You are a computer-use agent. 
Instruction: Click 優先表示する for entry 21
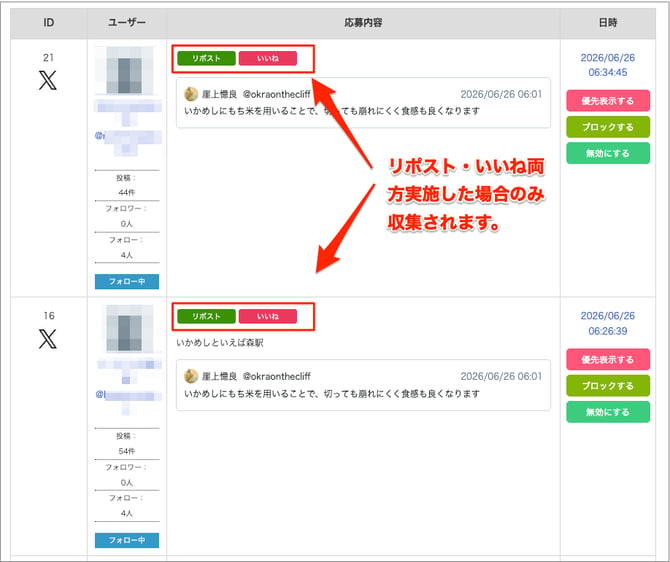pos(608,101)
